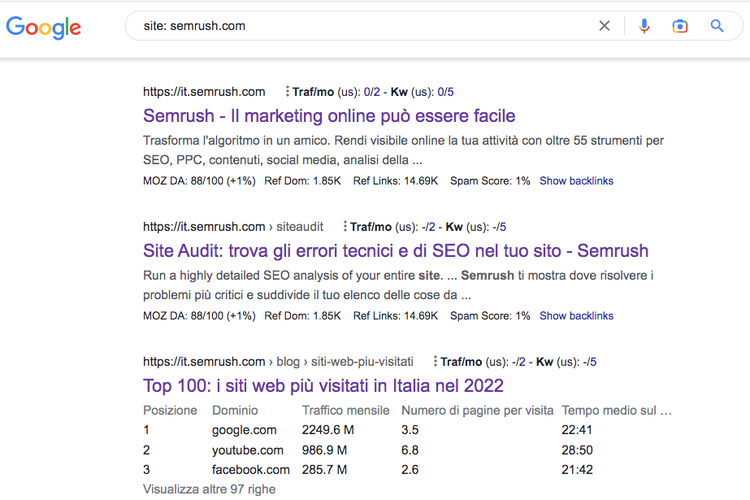
Task: Select the google.com table cell
Action: [x=244, y=430]
